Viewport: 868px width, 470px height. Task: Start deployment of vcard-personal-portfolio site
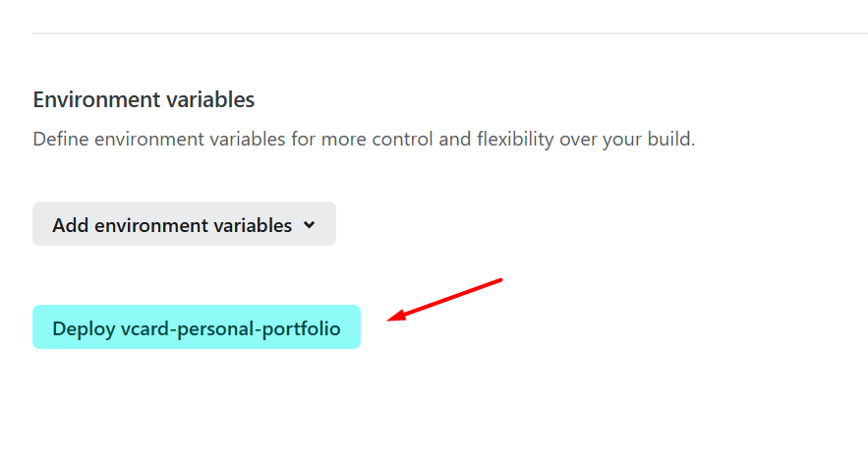pos(197,327)
